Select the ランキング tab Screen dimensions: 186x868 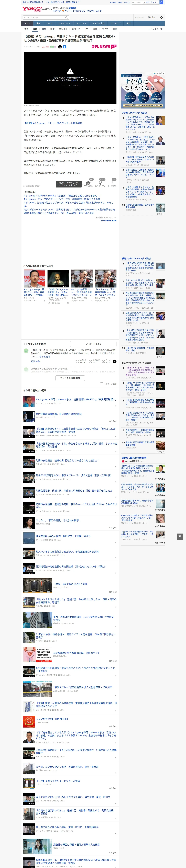115,24
